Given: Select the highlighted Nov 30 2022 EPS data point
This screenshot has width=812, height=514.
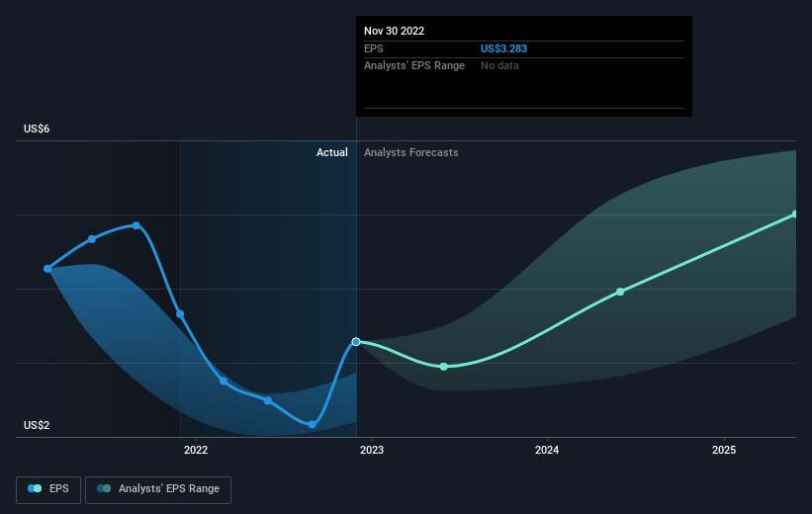Looking at the screenshot, I should click(356, 342).
